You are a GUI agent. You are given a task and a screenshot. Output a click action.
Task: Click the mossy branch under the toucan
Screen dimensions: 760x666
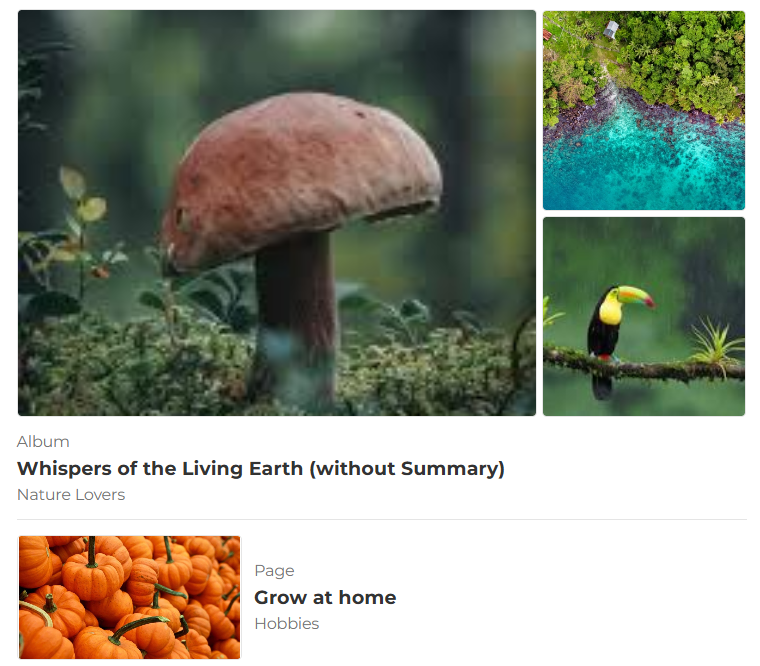pos(644,366)
